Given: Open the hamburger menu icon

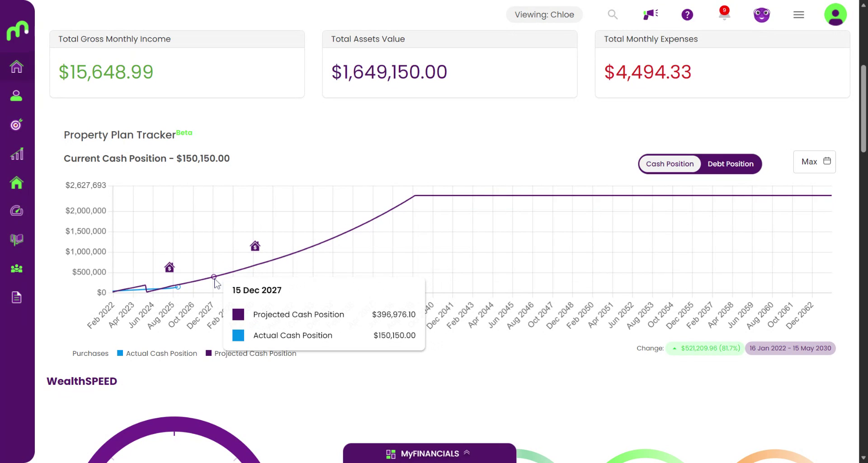Looking at the screenshot, I should coord(799,15).
